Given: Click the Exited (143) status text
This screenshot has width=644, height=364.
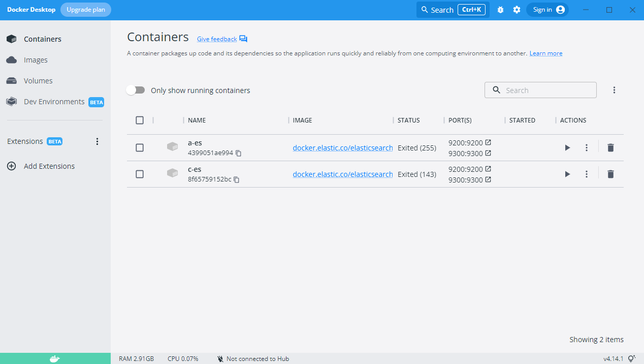Looking at the screenshot, I should click(417, 174).
